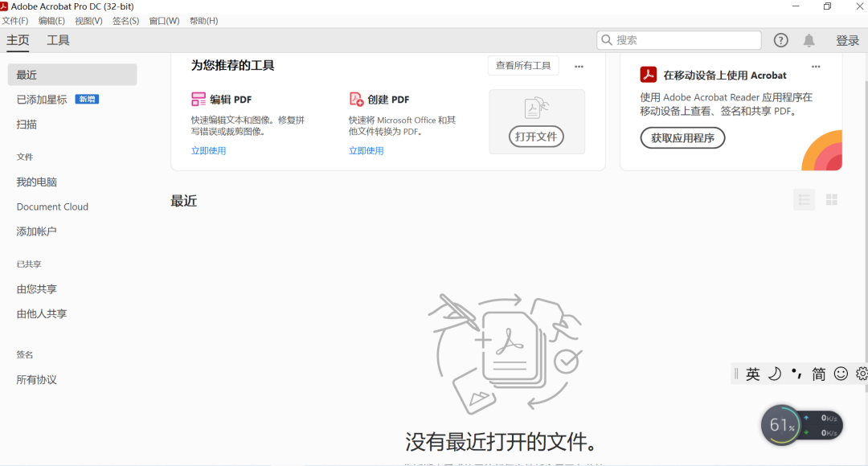868x466 pixels.
Task: Click the search magnifier icon
Action: 607,40
